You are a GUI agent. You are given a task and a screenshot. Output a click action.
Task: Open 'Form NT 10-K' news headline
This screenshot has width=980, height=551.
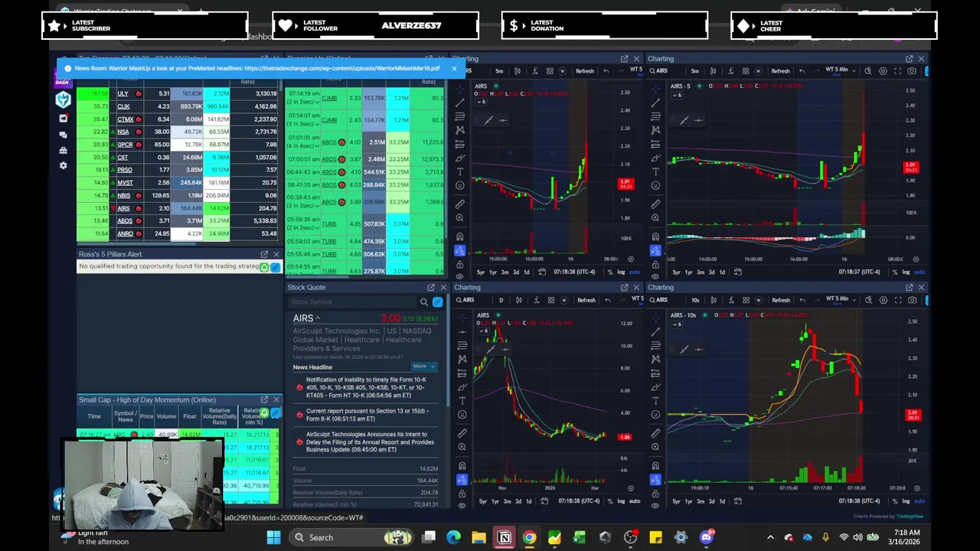pos(366,387)
